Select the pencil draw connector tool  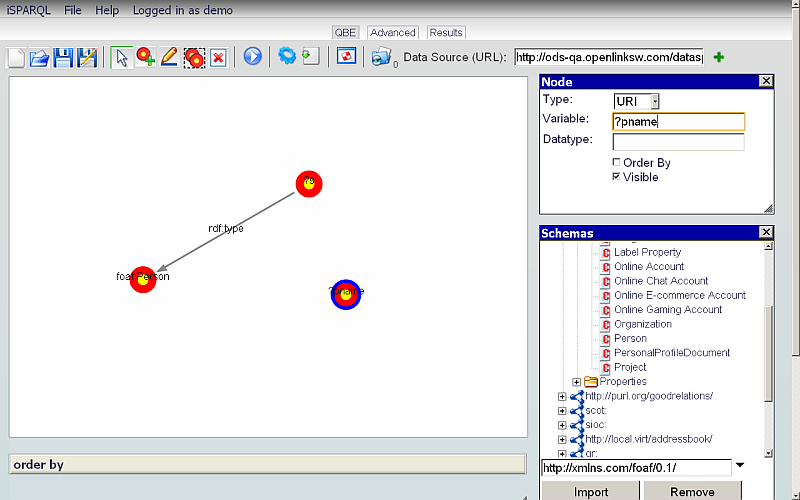[169, 57]
